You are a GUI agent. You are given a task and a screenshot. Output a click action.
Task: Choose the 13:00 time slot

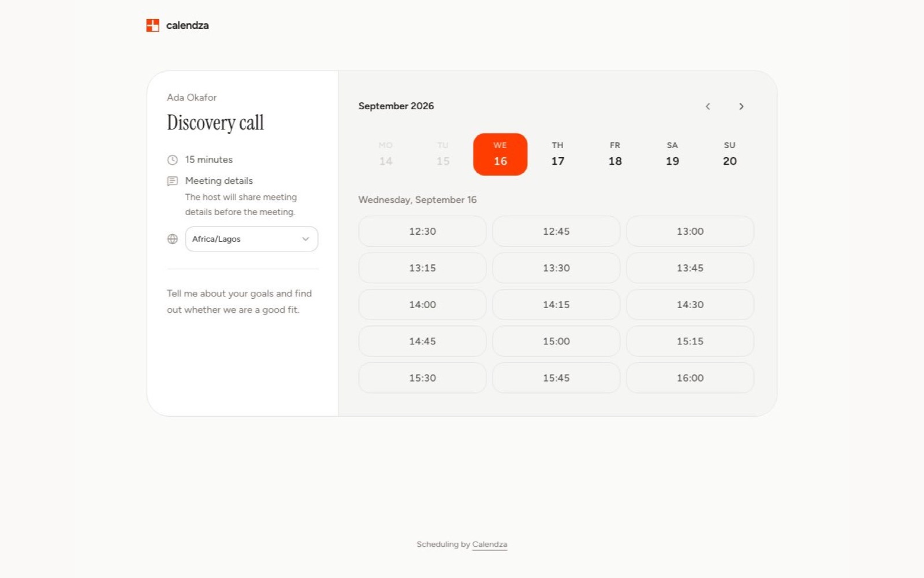[x=690, y=231]
